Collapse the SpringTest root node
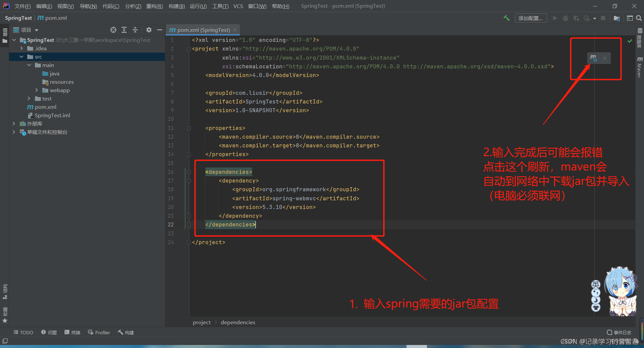Viewport: 644px width, 348px height. point(14,40)
